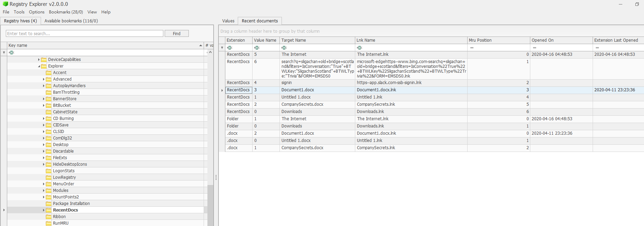Switch to Available bookmarks (116/0) tab
The height and width of the screenshot is (226, 644).
pyautogui.click(x=71, y=21)
